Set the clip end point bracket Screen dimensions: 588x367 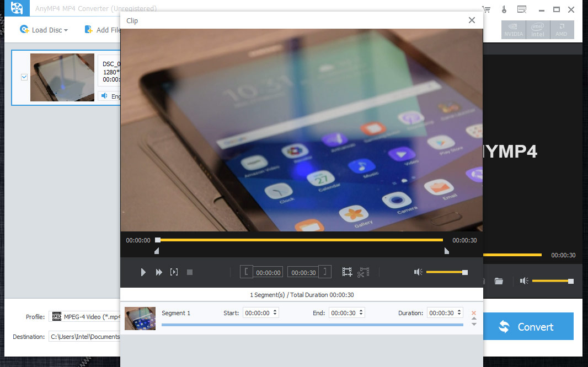click(x=326, y=272)
